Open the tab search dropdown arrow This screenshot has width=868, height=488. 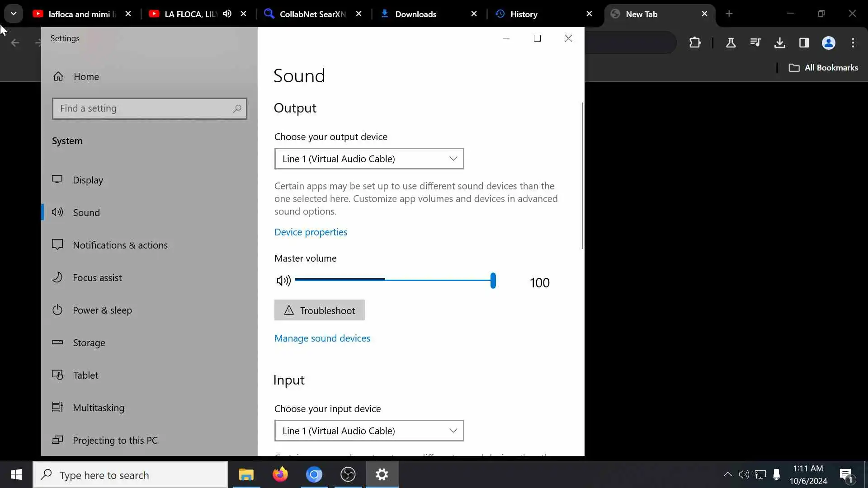[14, 14]
